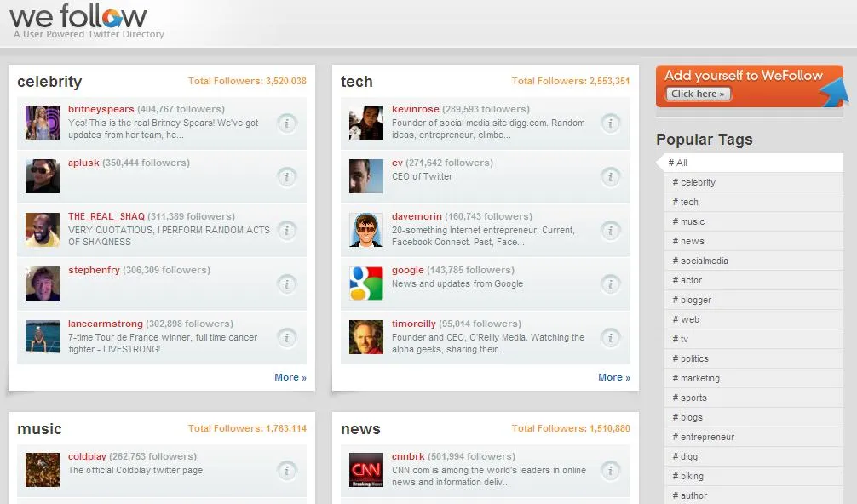Click the info icon beside kevinrose

(610, 123)
